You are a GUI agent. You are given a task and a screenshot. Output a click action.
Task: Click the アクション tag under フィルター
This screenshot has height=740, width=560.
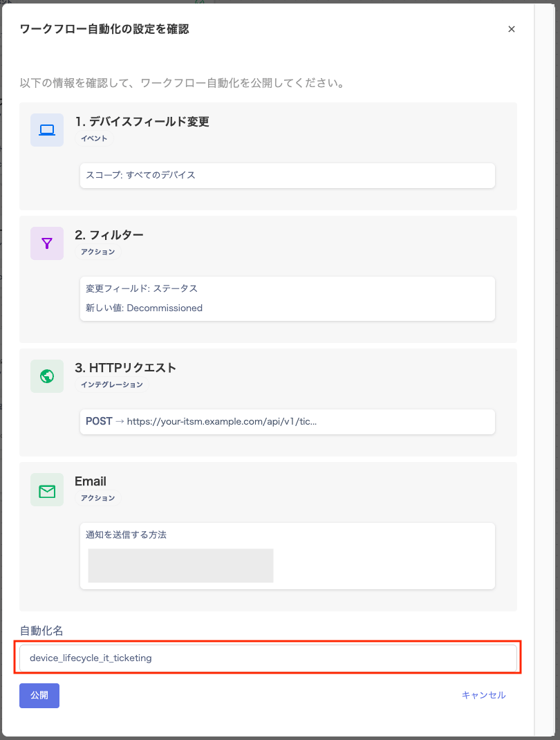(97, 252)
